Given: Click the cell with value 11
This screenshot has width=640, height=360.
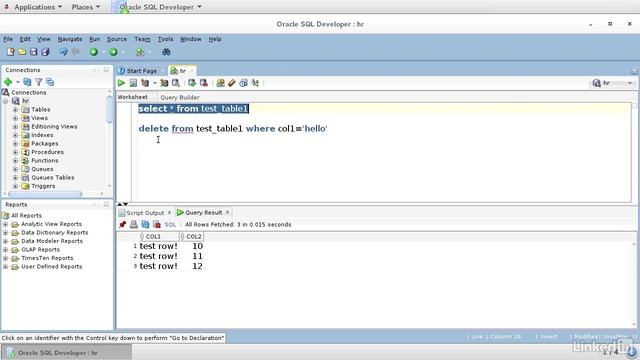Looking at the screenshot, I should (197, 256).
